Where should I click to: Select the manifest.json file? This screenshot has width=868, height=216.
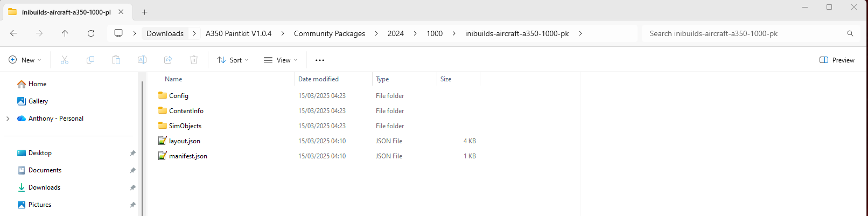(x=187, y=156)
